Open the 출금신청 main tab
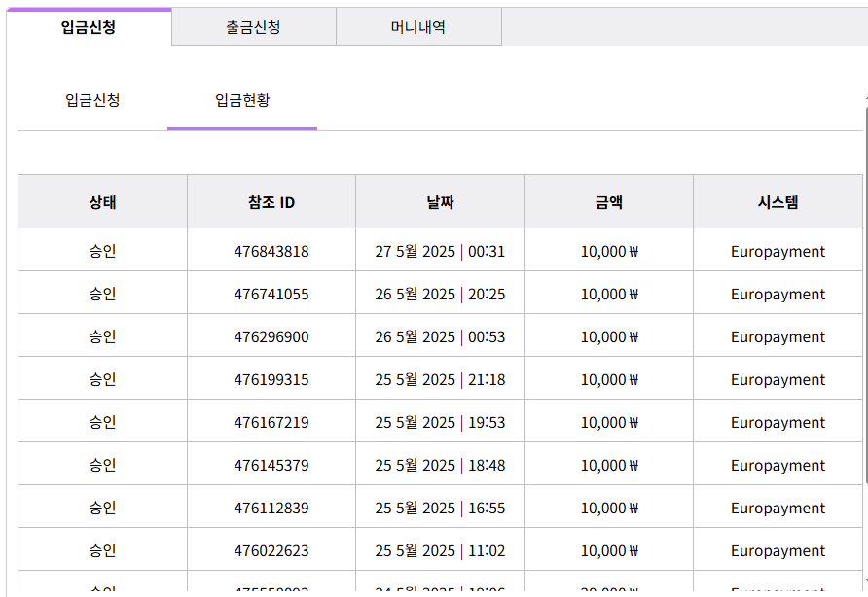 click(x=253, y=27)
